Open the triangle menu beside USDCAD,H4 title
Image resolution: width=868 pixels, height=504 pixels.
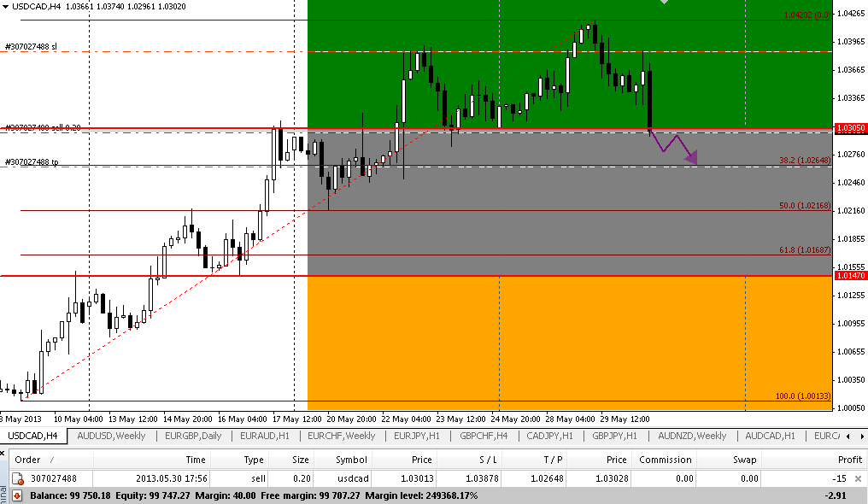[6, 7]
